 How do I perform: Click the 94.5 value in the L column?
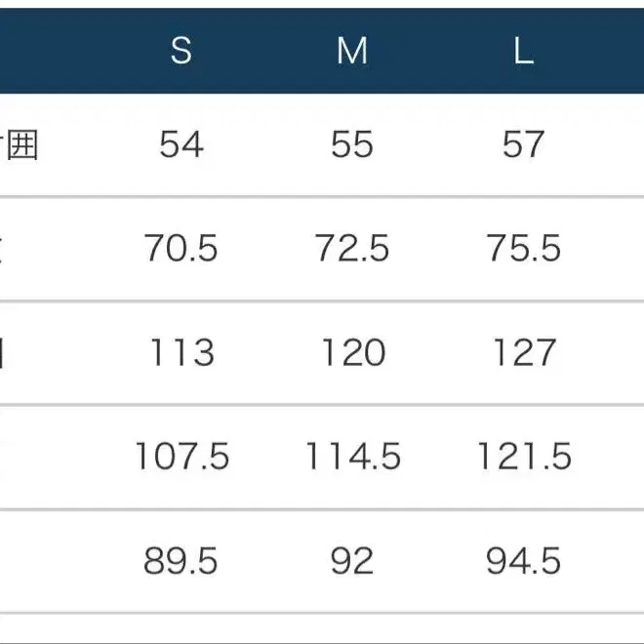coord(524,560)
